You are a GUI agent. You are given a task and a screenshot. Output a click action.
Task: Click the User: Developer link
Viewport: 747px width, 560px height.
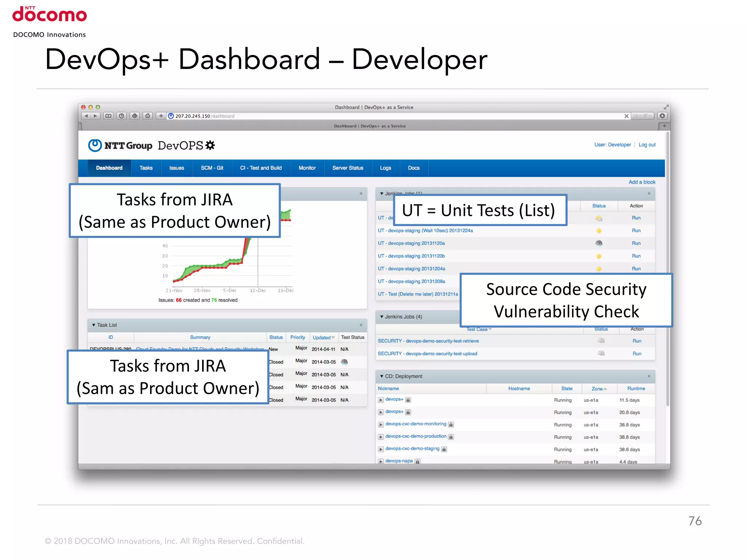(x=612, y=145)
